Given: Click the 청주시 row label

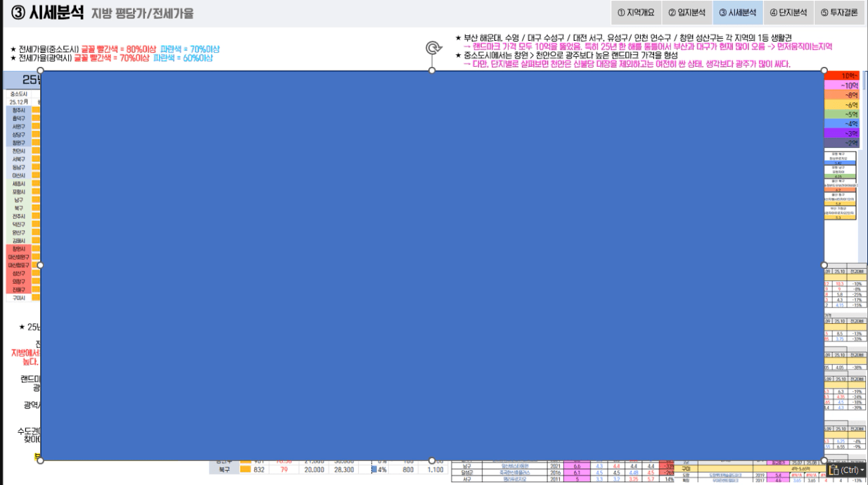Looking at the screenshot, I should (x=18, y=111).
